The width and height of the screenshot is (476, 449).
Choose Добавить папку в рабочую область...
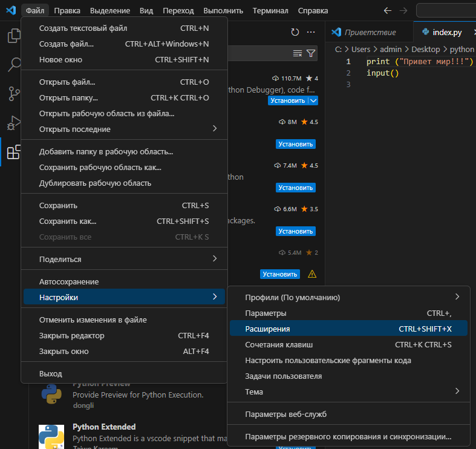pyautogui.click(x=124, y=152)
